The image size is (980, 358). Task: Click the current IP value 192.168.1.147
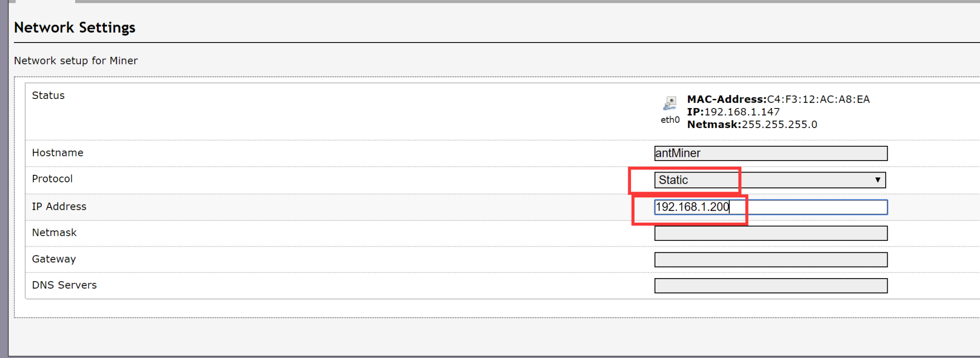coord(742,112)
